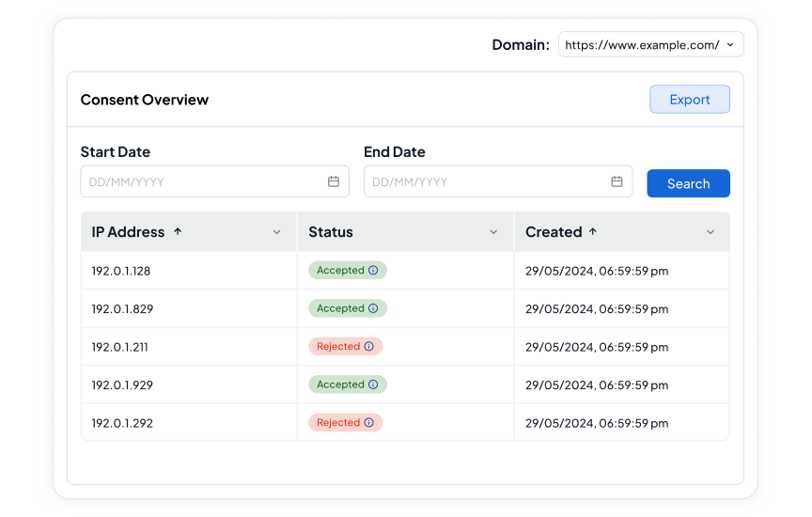Click info icon for 192.0.1.929 Accepted status
The image size is (812, 517).
click(373, 384)
